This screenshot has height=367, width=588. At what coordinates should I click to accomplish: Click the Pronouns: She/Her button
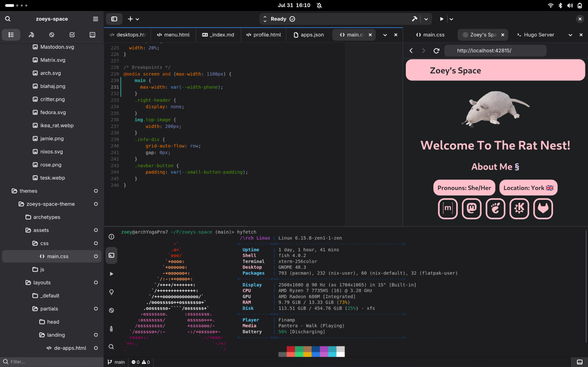(464, 188)
